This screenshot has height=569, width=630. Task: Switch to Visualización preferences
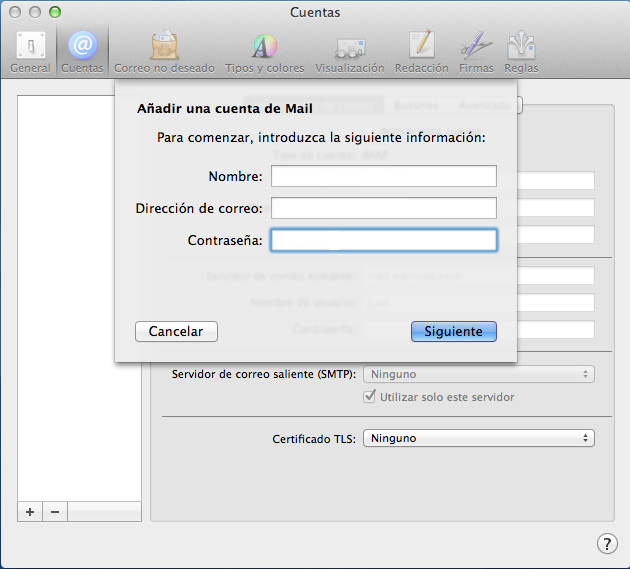(x=350, y=52)
